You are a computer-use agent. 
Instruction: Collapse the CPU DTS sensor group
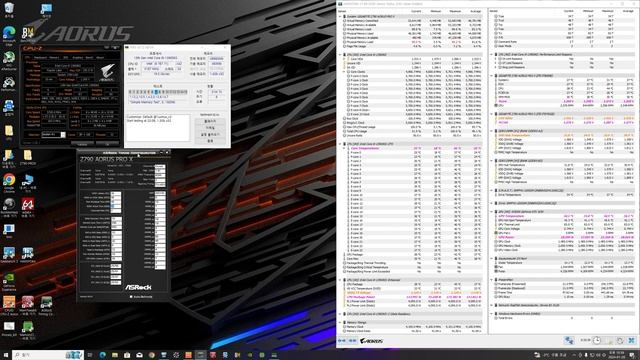pos(340,144)
